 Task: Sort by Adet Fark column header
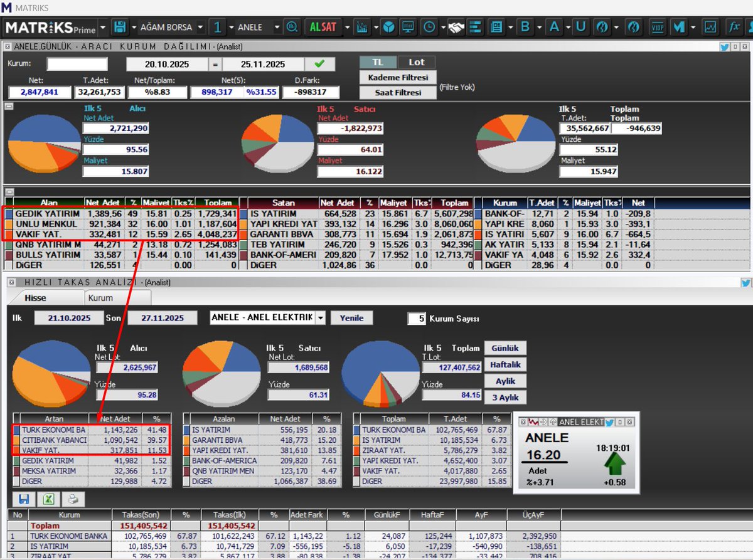point(307,514)
